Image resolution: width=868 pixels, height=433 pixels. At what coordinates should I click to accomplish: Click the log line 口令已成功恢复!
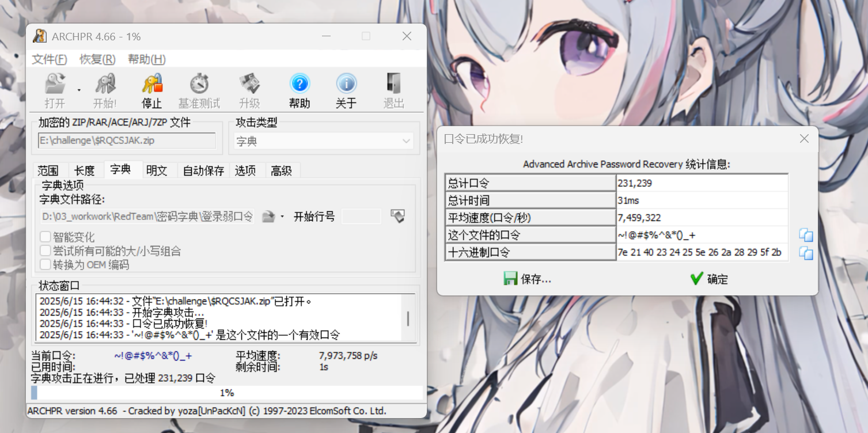tap(123, 324)
